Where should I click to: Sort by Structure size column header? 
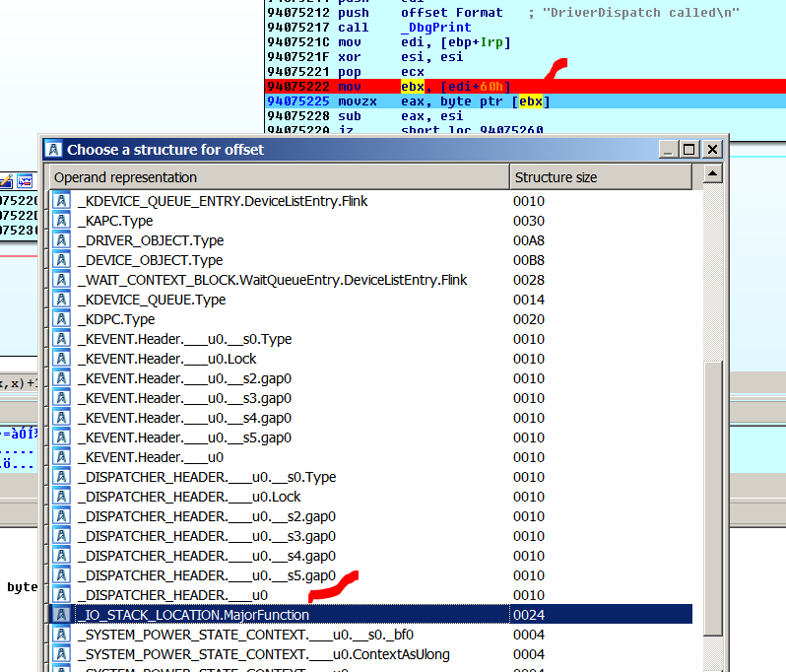[x=601, y=177]
